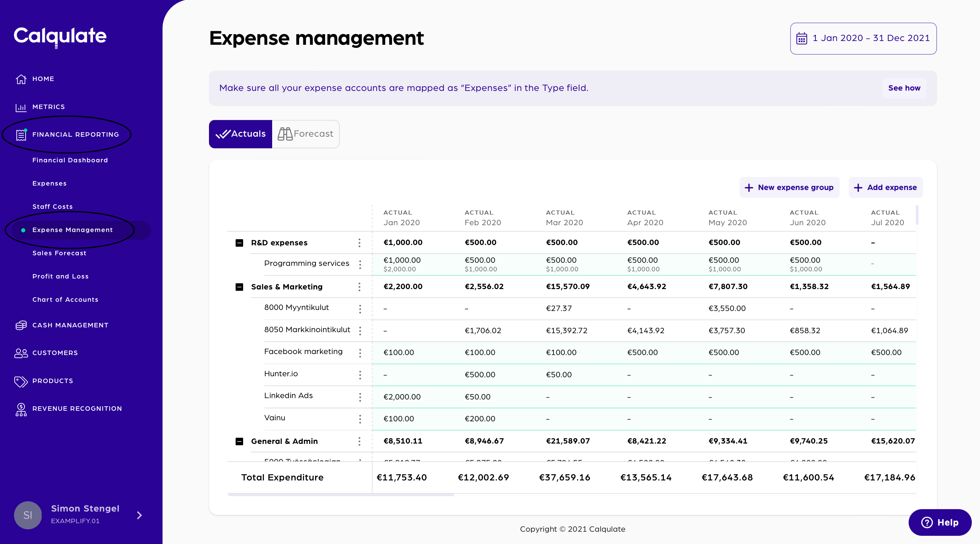Click the Cash Management coins icon
Viewport: 980px width, 544px height.
coord(21,325)
